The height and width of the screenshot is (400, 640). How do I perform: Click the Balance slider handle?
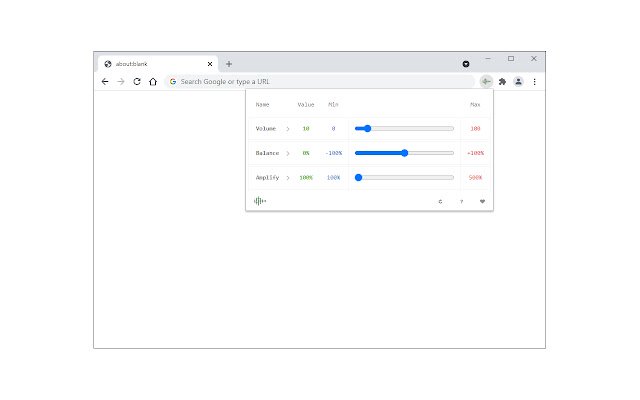[404, 153]
